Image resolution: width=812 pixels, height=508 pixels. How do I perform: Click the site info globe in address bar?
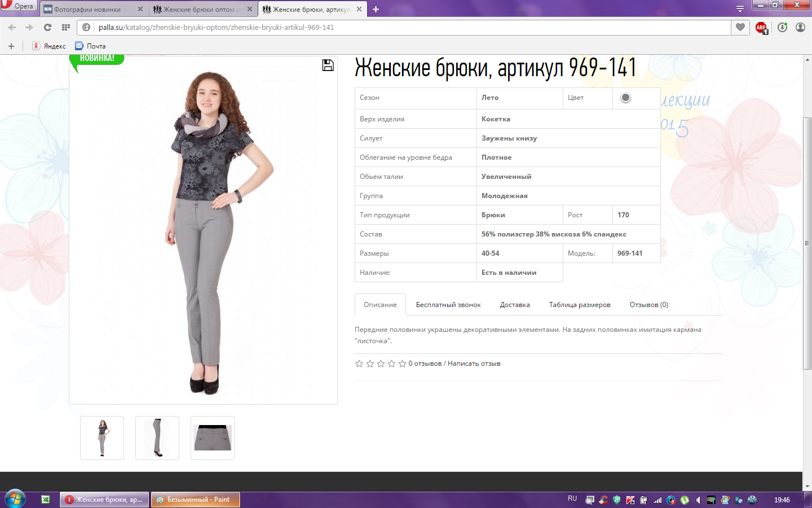[86, 27]
